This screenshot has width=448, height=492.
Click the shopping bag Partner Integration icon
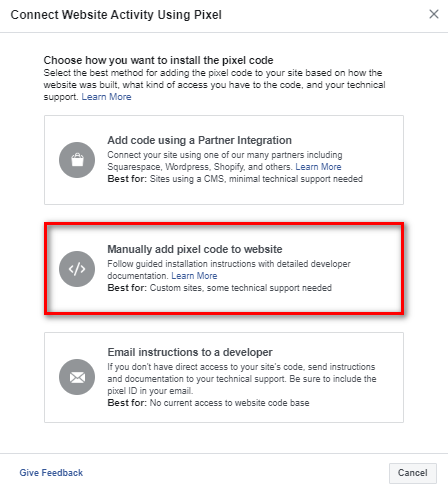(77, 160)
